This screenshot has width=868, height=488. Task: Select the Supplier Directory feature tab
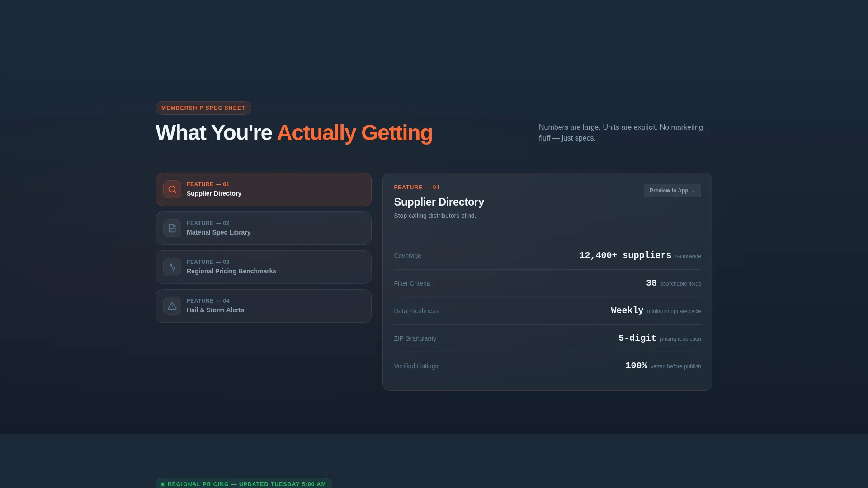coord(264,189)
